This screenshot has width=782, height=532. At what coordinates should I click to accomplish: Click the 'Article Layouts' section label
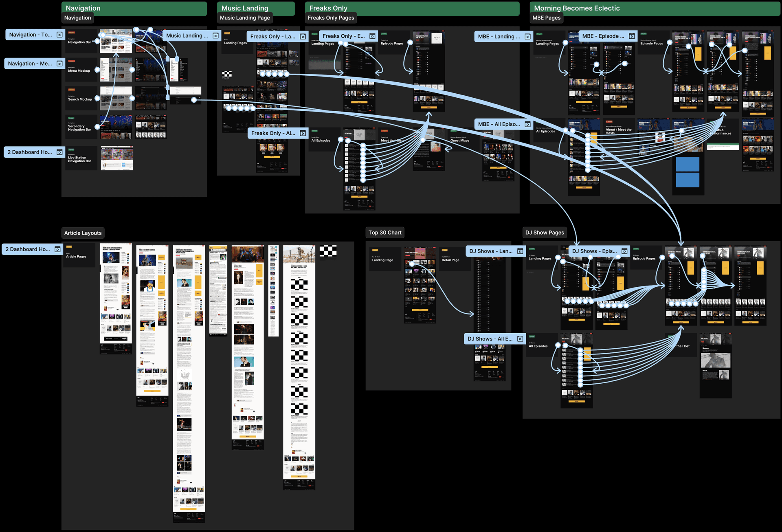point(83,233)
